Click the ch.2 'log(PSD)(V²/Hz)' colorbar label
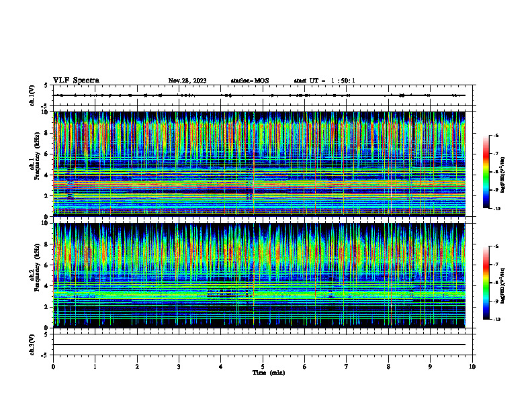This screenshot has height=411, width=532. [x=502, y=285]
